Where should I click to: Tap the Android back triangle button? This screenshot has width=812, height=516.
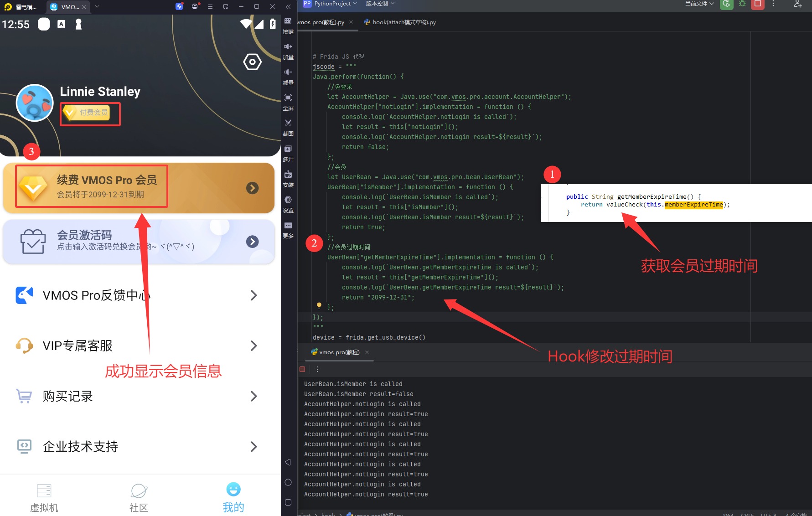[288, 462]
